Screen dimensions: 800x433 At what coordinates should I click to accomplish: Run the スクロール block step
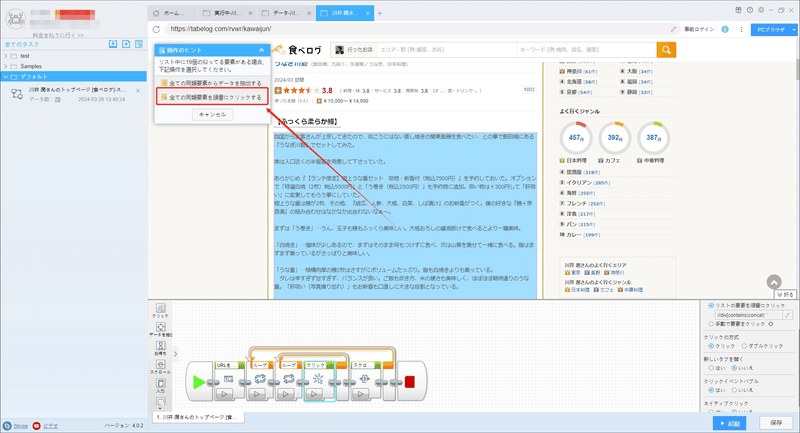click(x=360, y=394)
